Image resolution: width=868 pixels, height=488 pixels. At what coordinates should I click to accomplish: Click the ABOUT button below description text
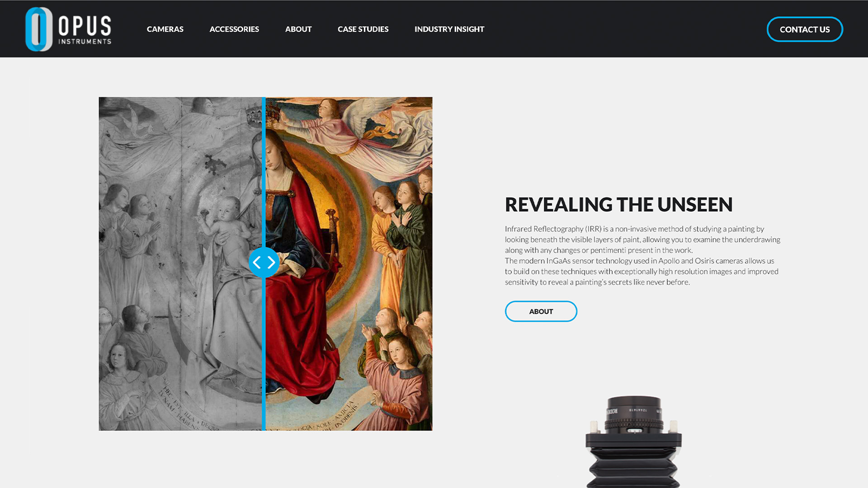tap(541, 311)
